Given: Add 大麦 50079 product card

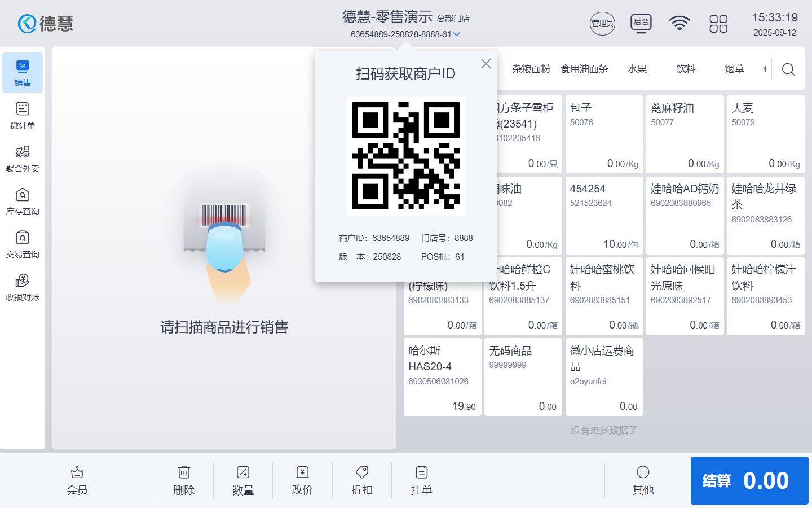Looking at the screenshot, I should pos(766,134).
